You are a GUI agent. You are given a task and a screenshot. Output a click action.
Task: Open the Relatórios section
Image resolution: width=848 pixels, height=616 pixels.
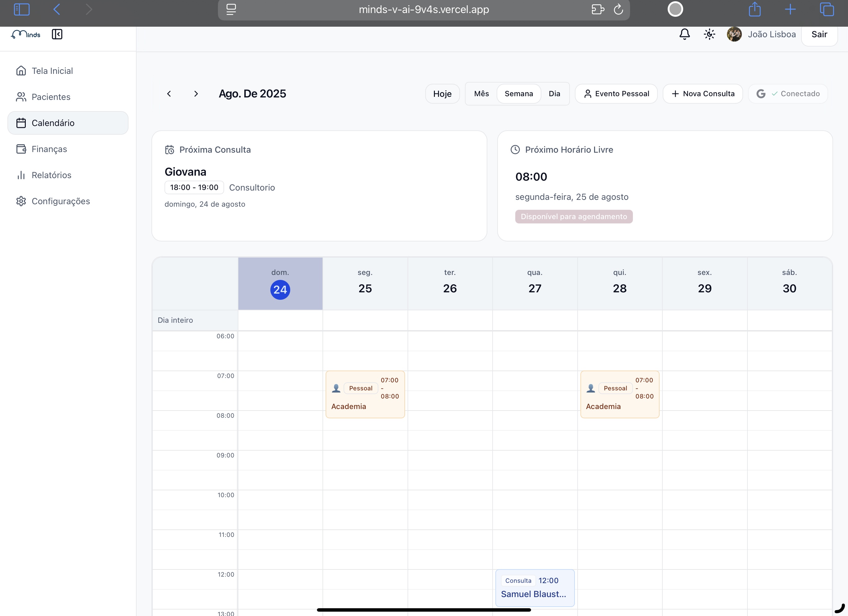(x=68, y=175)
